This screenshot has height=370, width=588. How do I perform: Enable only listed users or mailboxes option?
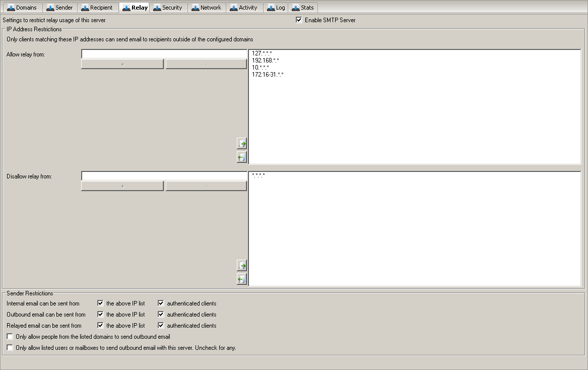click(10, 348)
